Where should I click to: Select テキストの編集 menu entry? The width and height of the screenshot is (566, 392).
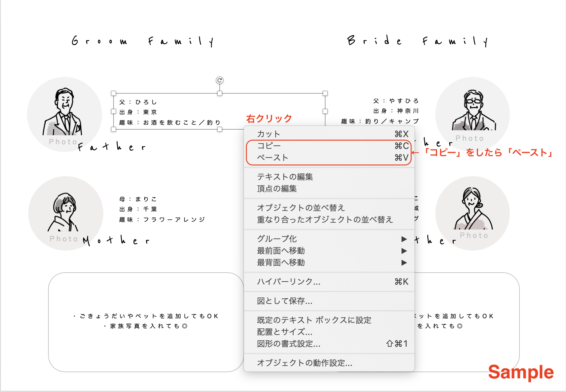click(x=285, y=177)
